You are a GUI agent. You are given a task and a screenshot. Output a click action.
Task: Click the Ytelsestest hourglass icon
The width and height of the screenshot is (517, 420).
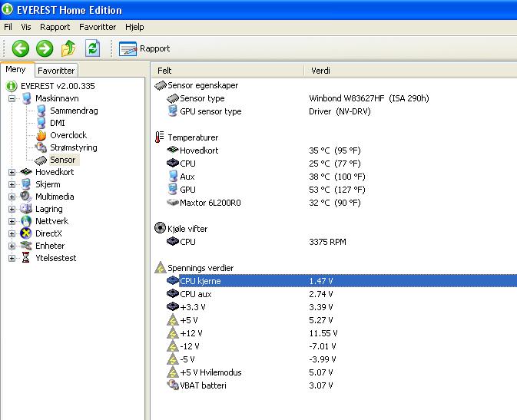(x=25, y=258)
